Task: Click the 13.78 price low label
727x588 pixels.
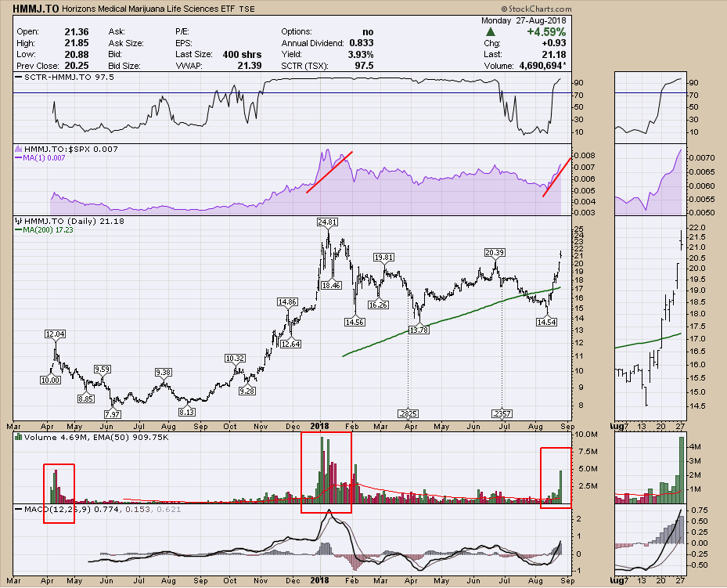Action: 419,330
